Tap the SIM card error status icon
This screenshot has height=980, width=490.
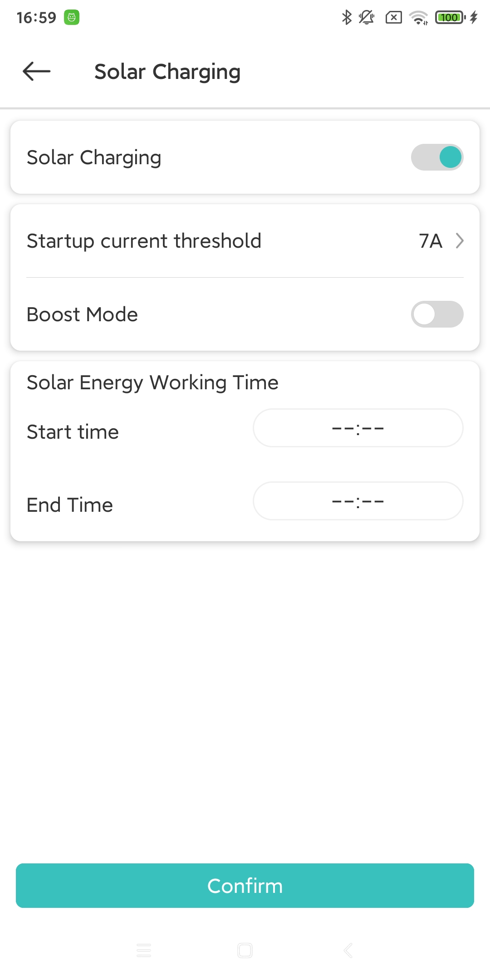393,18
